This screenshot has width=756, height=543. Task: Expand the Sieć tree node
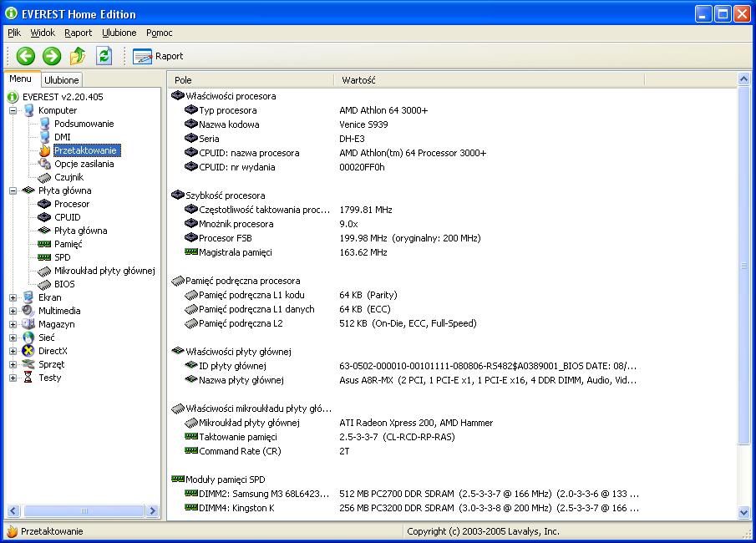pyautogui.click(x=13, y=338)
